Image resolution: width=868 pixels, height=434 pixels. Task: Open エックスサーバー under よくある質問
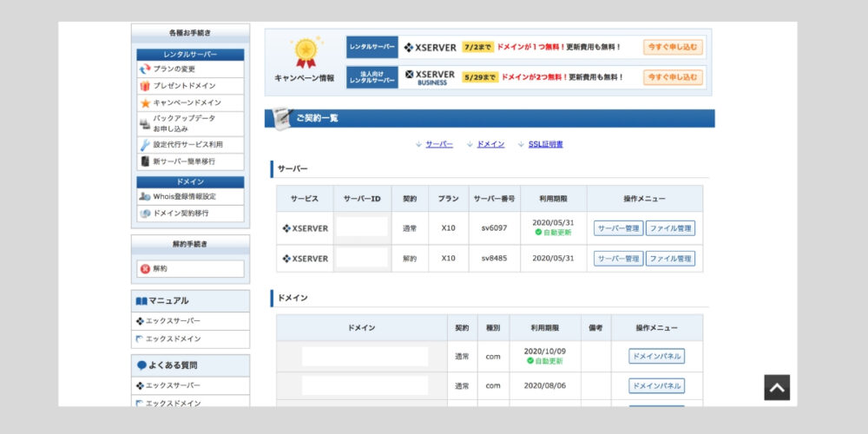[x=190, y=385]
